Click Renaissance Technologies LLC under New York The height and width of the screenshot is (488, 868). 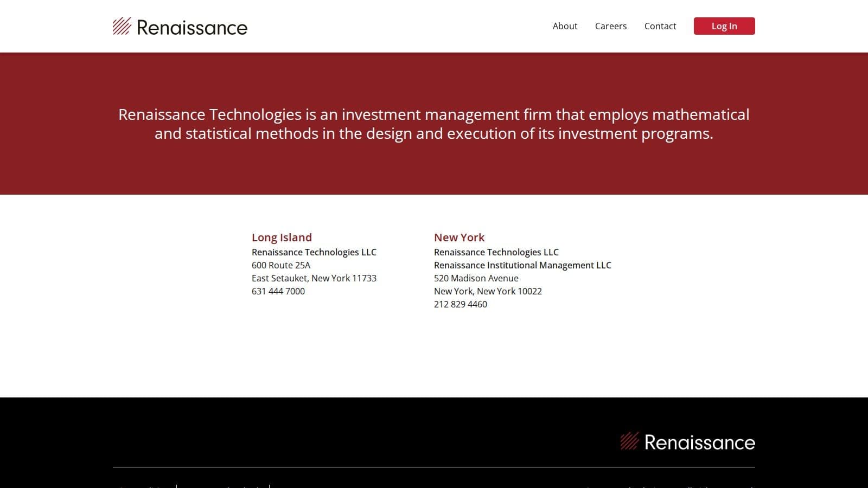pyautogui.click(x=496, y=252)
